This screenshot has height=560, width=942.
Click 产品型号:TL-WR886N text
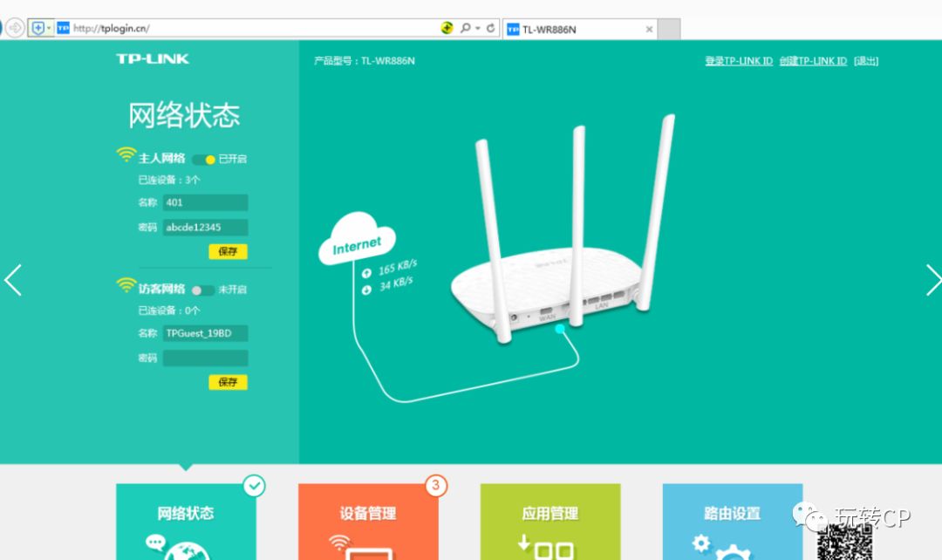click(364, 61)
